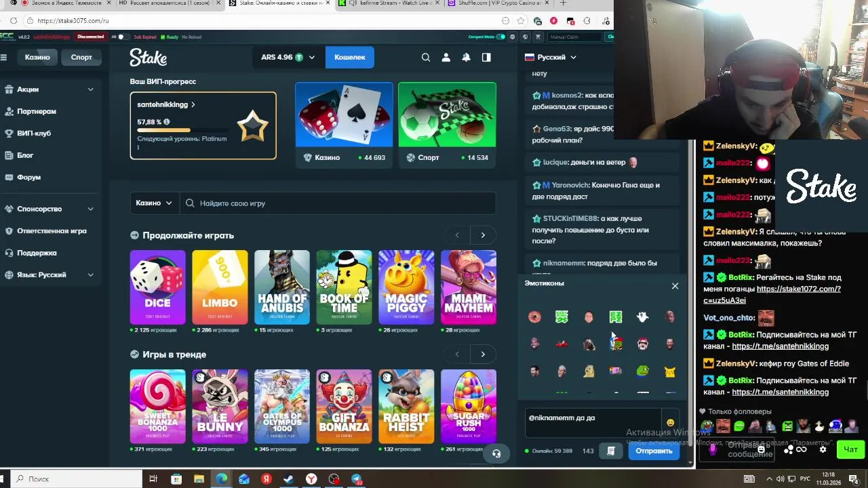The width and height of the screenshot is (868, 488).
Task: Click the Stake logo
Action: [x=149, y=58]
